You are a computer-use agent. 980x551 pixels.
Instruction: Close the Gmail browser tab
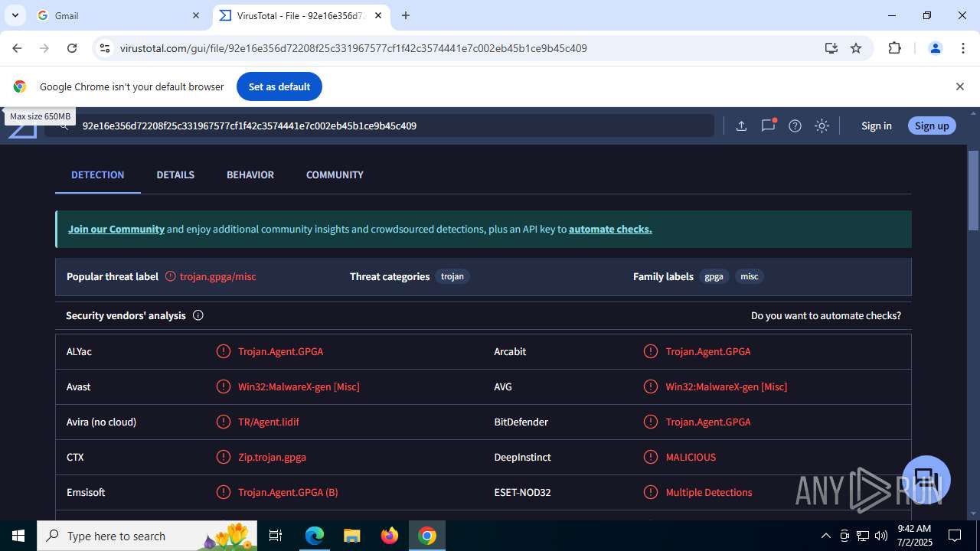click(x=196, y=15)
